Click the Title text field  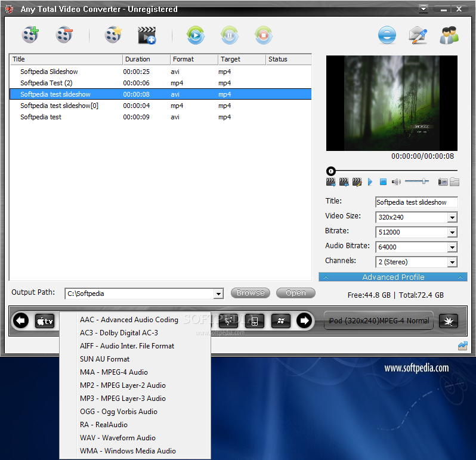point(416,202)
